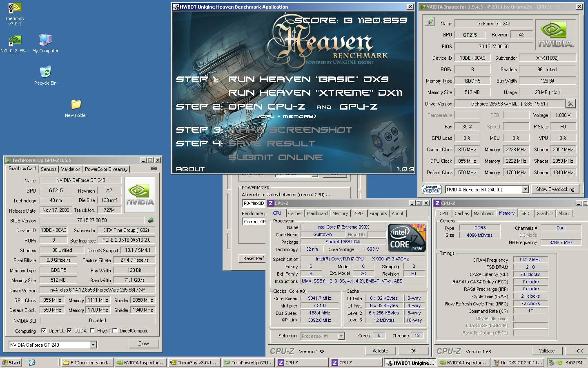The width and height of the screenshot is (588, 368).
Task: Click Validate in the CPU-Z Memory window
Action: 547,351
